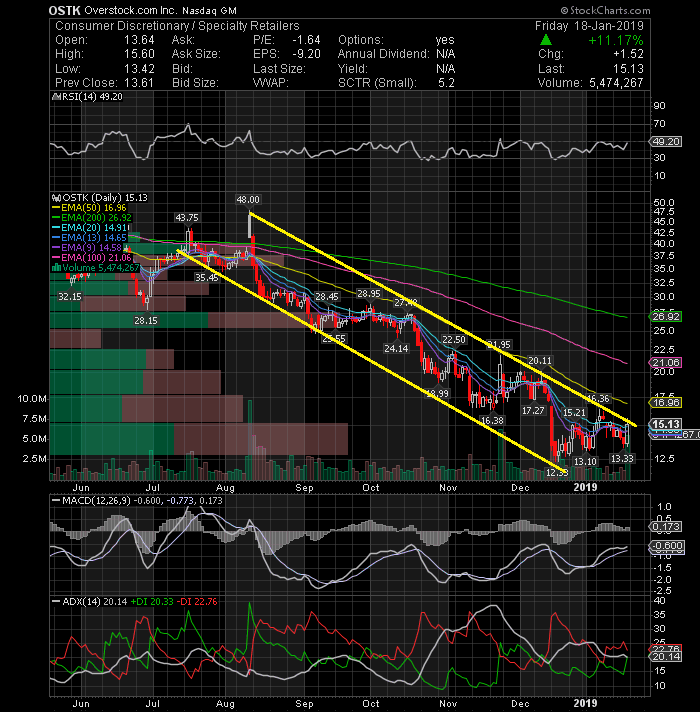
Task: Click the +DI 20.33 label
Action: pyautogui.click(x=152, y=602)
